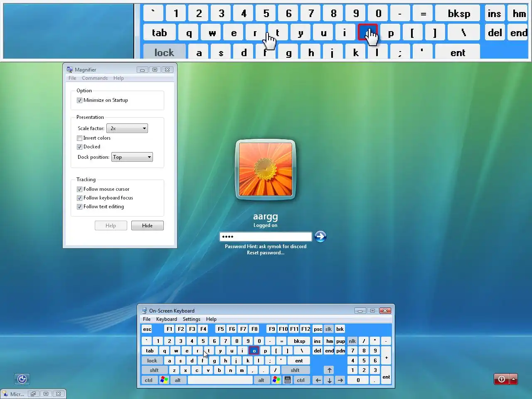Open the Keyboard menu
Image resolution: width=532 pixels, height=399 pixels.
pyautogui.click(x=166, y=319)
